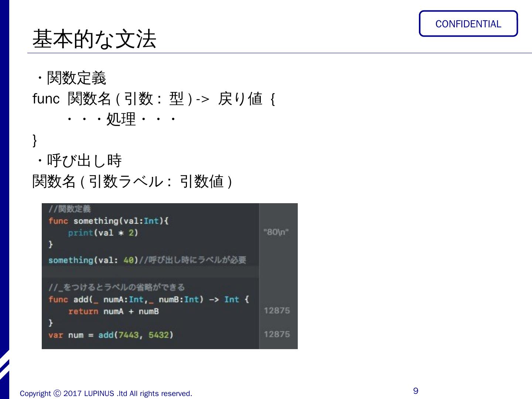Click the ・・・処理・・・ placeholder line
Viewport: 532px width, 399px height.
pos(120,119)
